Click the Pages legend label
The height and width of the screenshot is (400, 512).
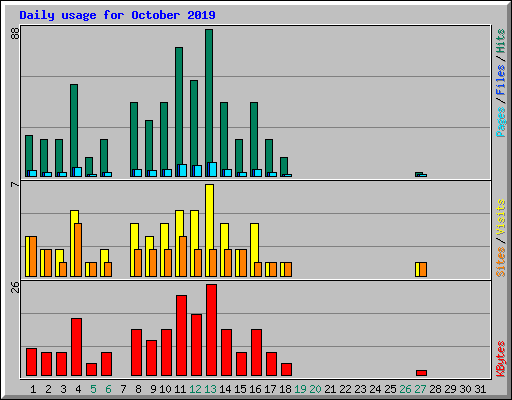click(x=501, y=122)
